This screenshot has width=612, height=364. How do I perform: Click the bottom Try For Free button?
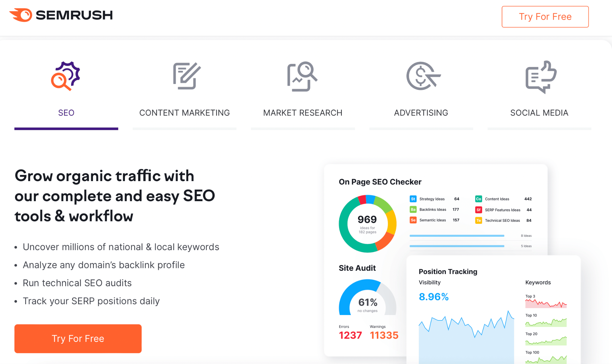(x=78, y=338)
